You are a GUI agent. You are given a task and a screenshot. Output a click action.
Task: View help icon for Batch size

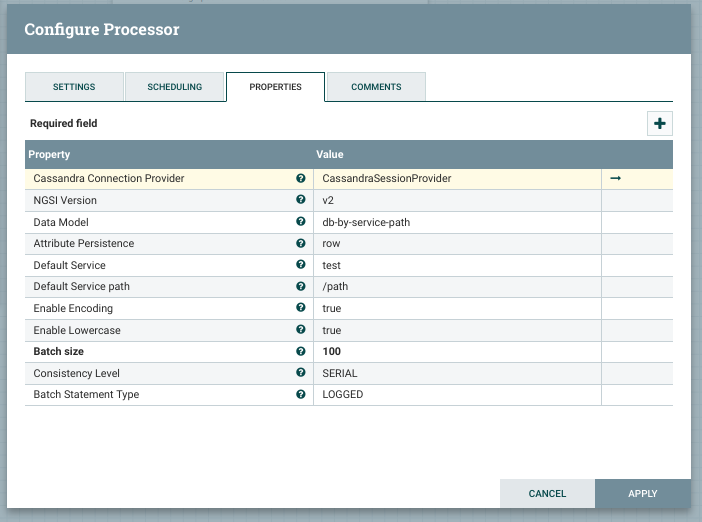click(301, 351)
